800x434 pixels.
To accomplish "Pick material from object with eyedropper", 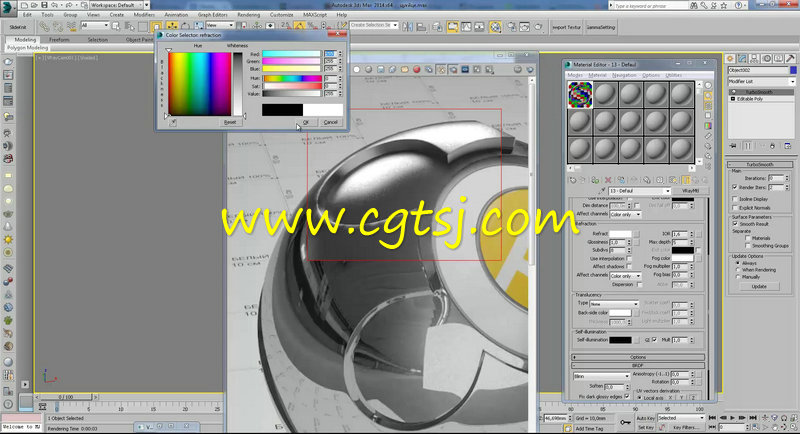I will 603,191.
